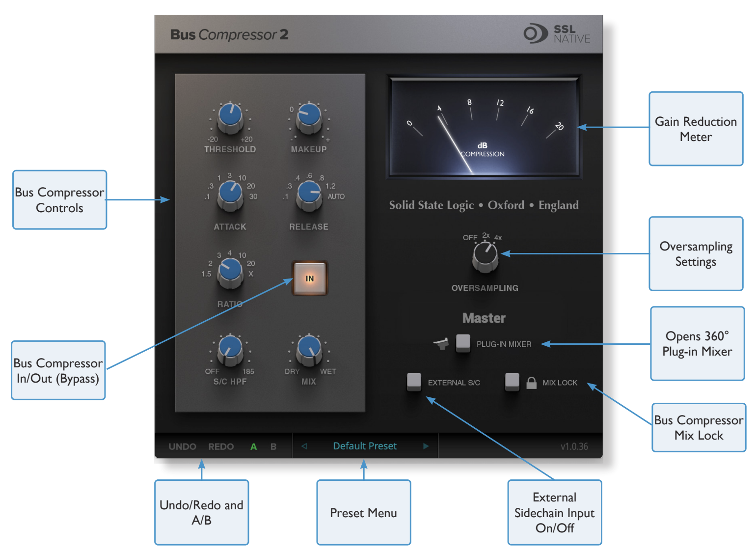Image resolution: width=756 pixels, height=555 pixels.
Task: Go to previous preset arrow
Action: tap(304, 446)
